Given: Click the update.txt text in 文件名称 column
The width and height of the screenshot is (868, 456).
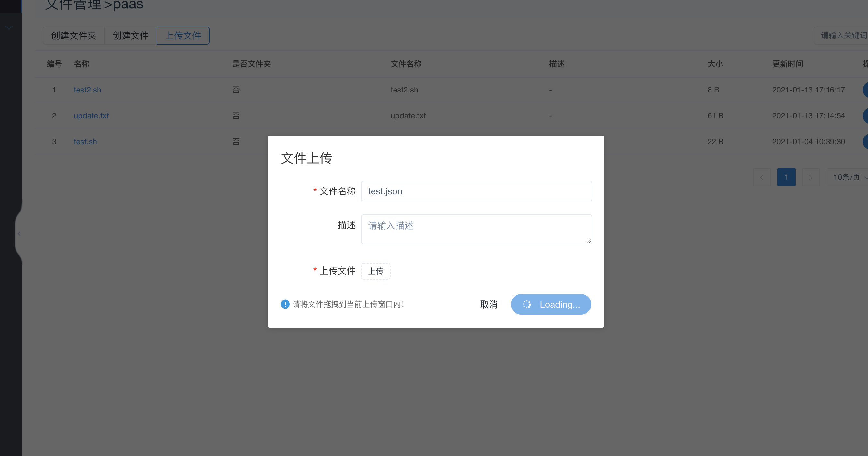Looking at the screenshot, I should click(x=408, y=115).
